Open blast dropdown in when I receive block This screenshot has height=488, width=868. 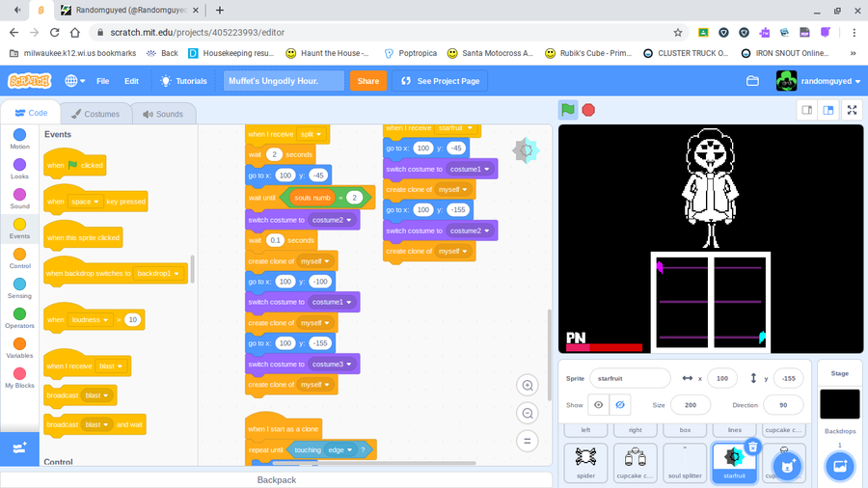click(111, 366)
